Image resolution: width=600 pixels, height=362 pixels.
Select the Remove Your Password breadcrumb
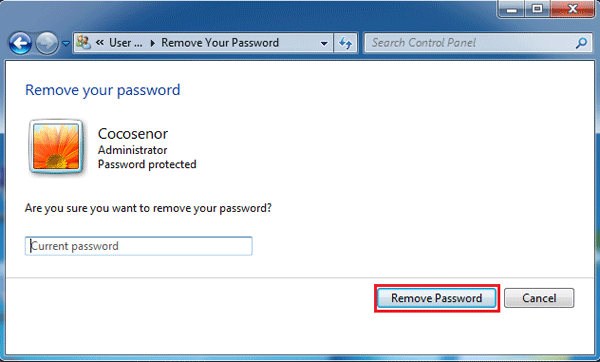coord(220,42)
